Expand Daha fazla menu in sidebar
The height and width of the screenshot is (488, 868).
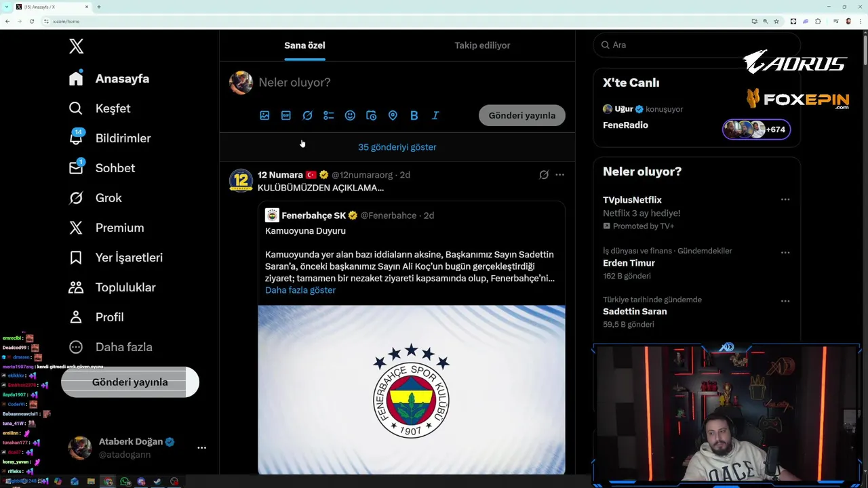pyautogui.click(x=110, y=347)
